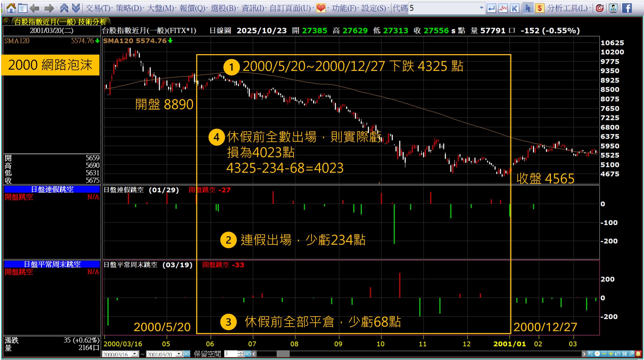The width and height of the screenshot is (644, 360).
Task: Click the wrench chart settings icon
Action: pos(631,354)
